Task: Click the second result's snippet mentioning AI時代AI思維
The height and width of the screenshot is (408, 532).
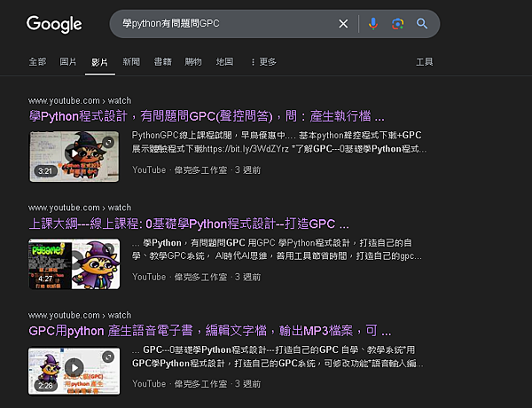Action: [x=277, y=249]
